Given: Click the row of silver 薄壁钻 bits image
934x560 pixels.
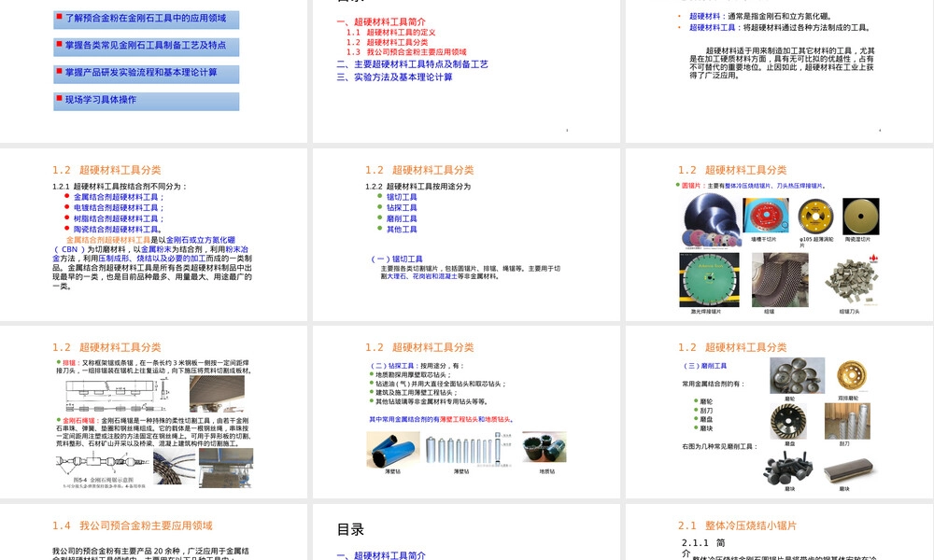Looking at the screenshot, I should [468, 450].
